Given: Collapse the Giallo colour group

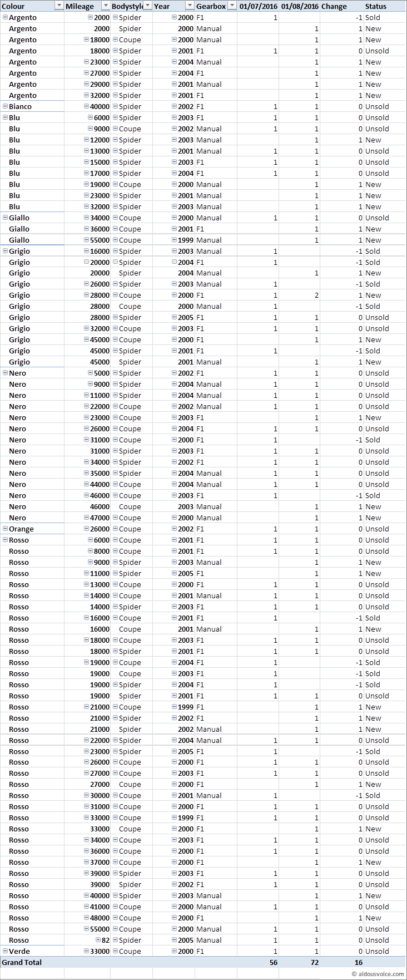Looking at the screenshot, I should tap(6, 218).
